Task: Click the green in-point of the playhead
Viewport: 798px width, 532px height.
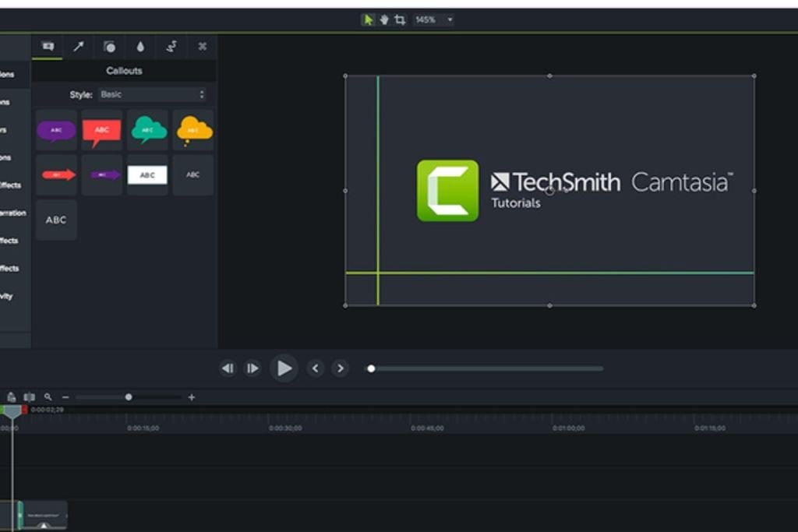Action: pos(2,410)
